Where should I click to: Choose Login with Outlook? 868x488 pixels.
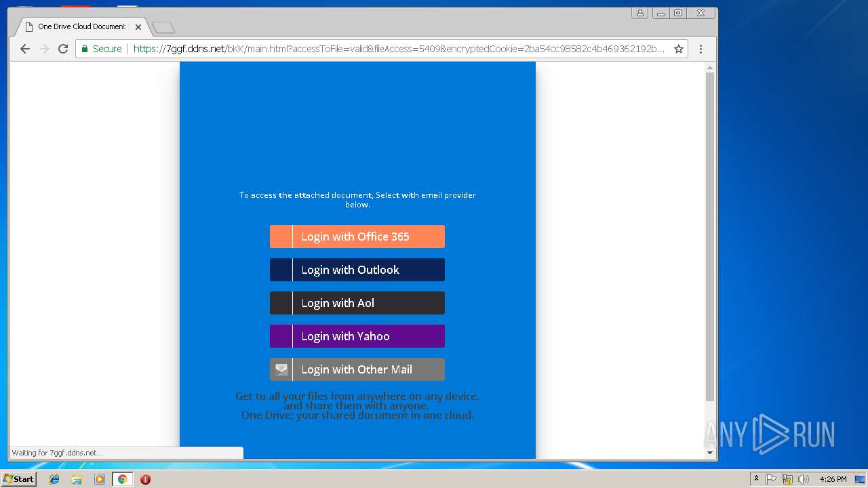[357, 270]
